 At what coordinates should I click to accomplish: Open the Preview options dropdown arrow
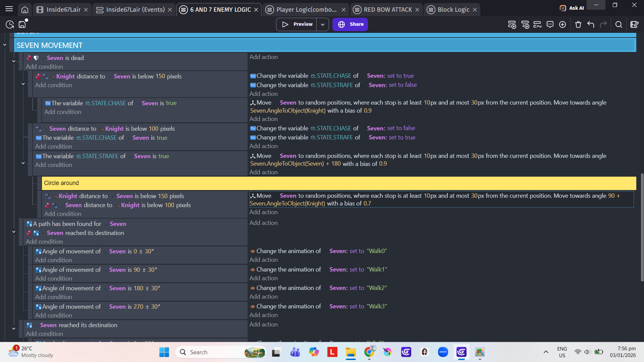(x=322, y=24)
